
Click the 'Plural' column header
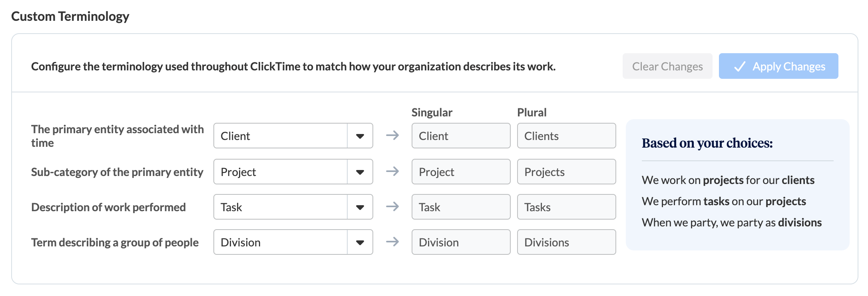[x=532, y=112]
